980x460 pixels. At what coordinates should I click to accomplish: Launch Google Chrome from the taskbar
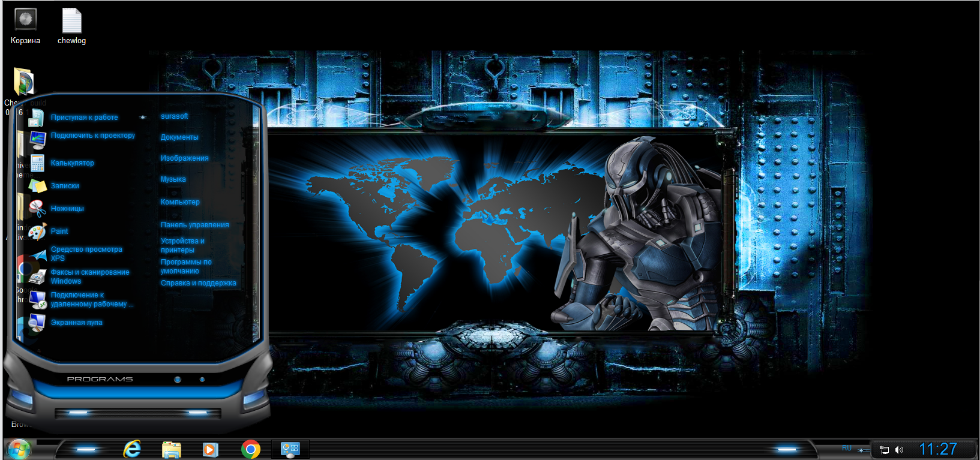click(251, 449)
